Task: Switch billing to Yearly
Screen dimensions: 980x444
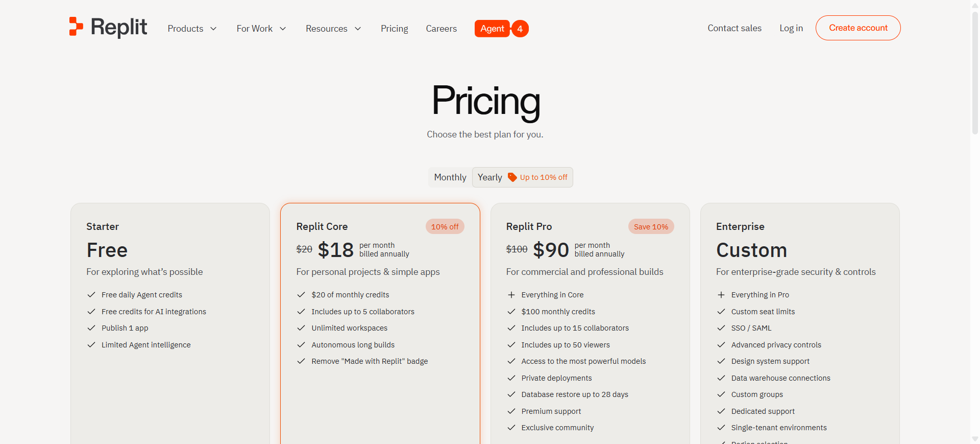Action: tap(490, 177)
